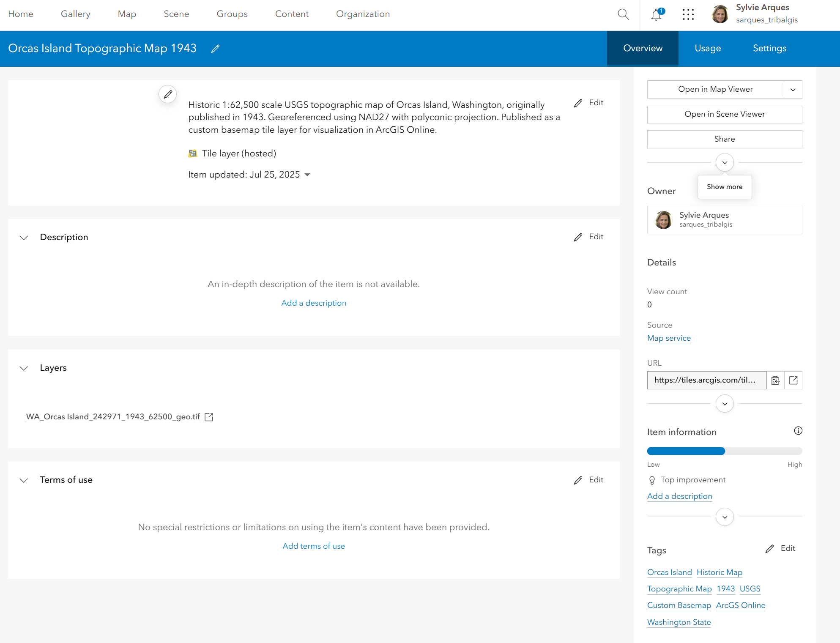The height and width of the screenshot is (643, 840).
Task: Copy the URL to clipboard
Action: [x=775, y=380]
